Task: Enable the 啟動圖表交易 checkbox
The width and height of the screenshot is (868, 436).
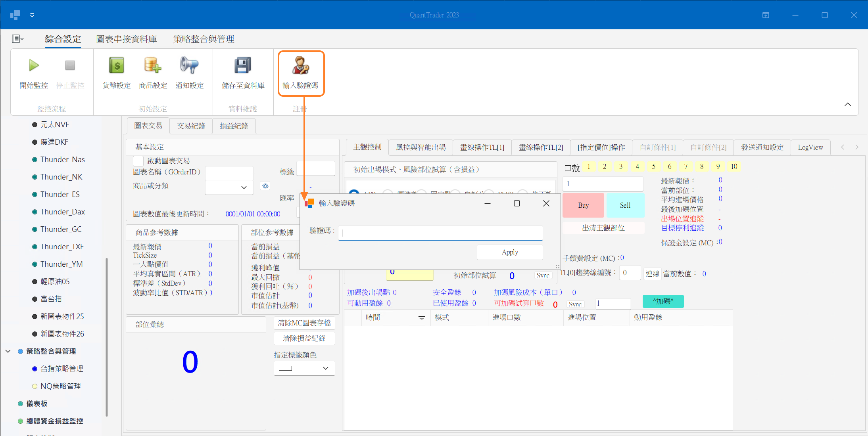Action: click(138, 161)
